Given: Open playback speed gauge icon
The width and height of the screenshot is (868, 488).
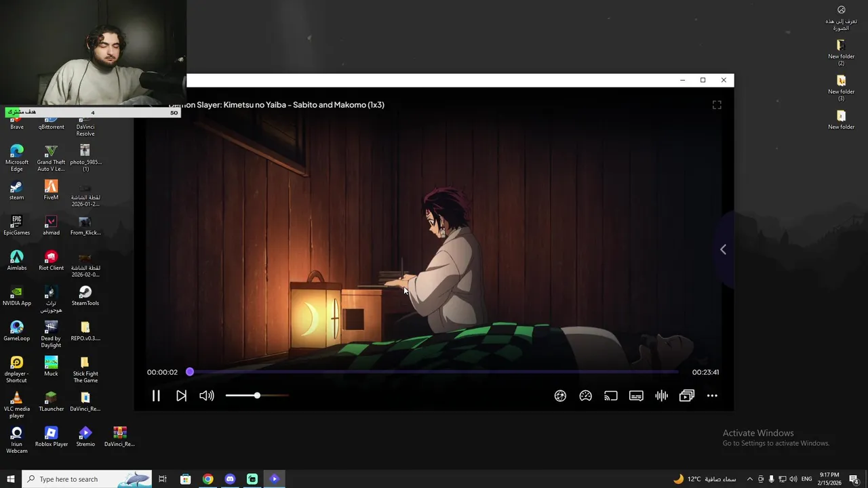Looking at the screenshot, I should (x=586, y=396).
